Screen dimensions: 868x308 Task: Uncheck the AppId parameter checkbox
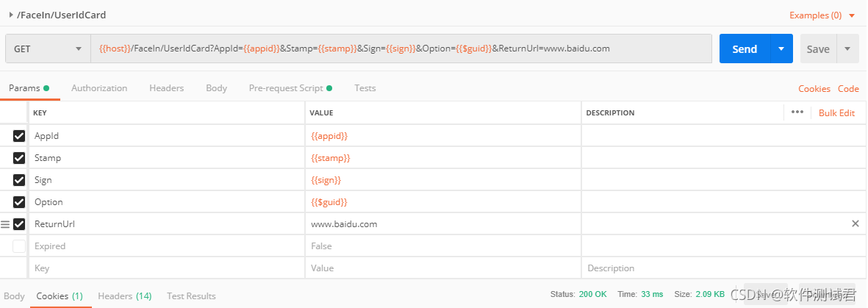(19, 136)
